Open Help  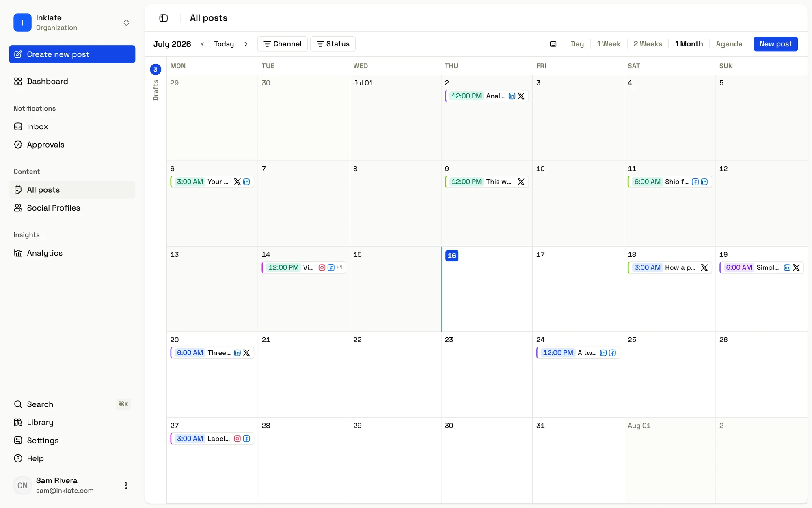click(72, 458)
